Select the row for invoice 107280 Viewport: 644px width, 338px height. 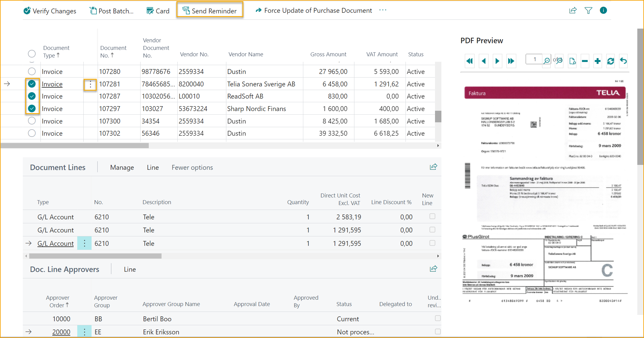click(32, 71)
